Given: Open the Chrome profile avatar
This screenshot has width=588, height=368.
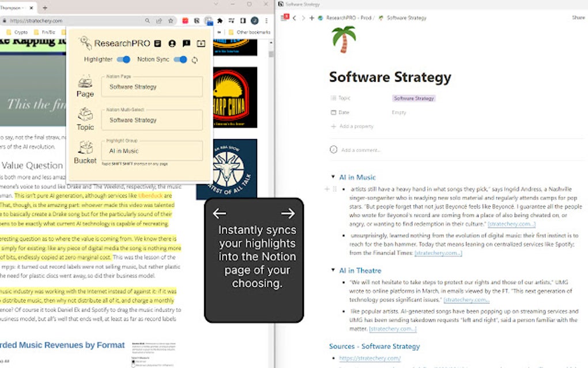Looking at the screenshot, I should click(x=255, y=21).
